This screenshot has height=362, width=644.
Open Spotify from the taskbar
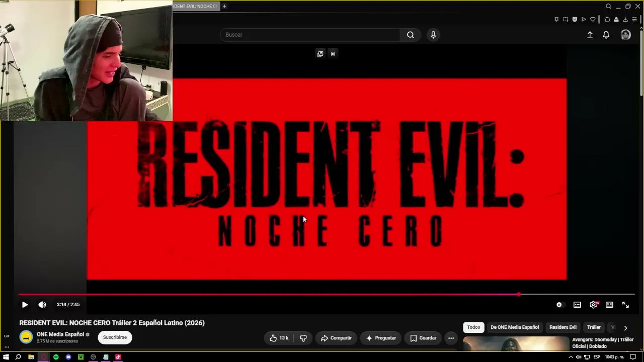(56, 357)
